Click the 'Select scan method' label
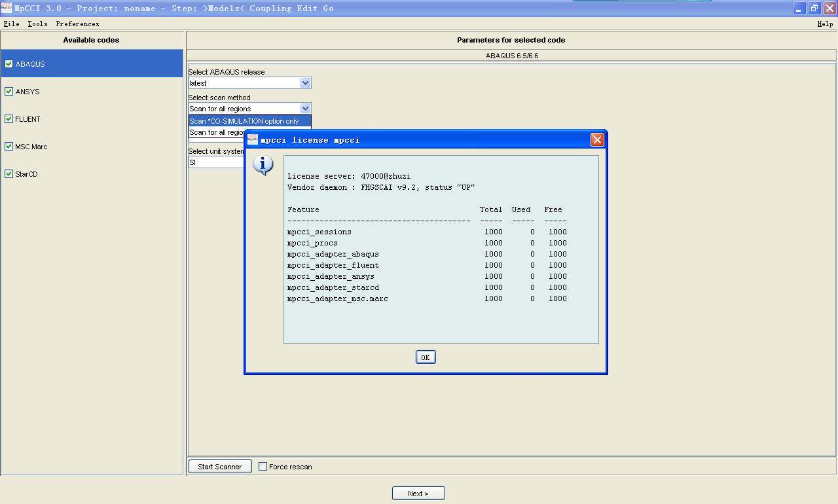Screen dimensions: 838x504 219,98
